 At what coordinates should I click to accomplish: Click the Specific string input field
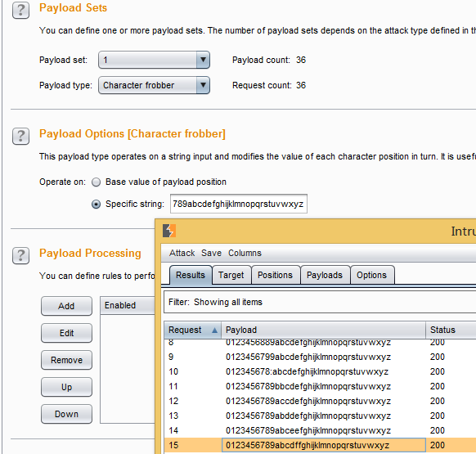click(x=239, y=204)
